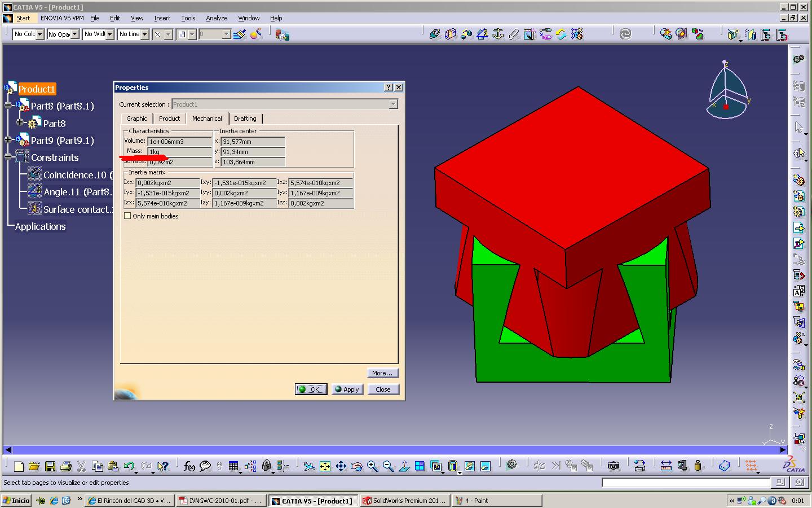Click the New document icon

(19, 466)
